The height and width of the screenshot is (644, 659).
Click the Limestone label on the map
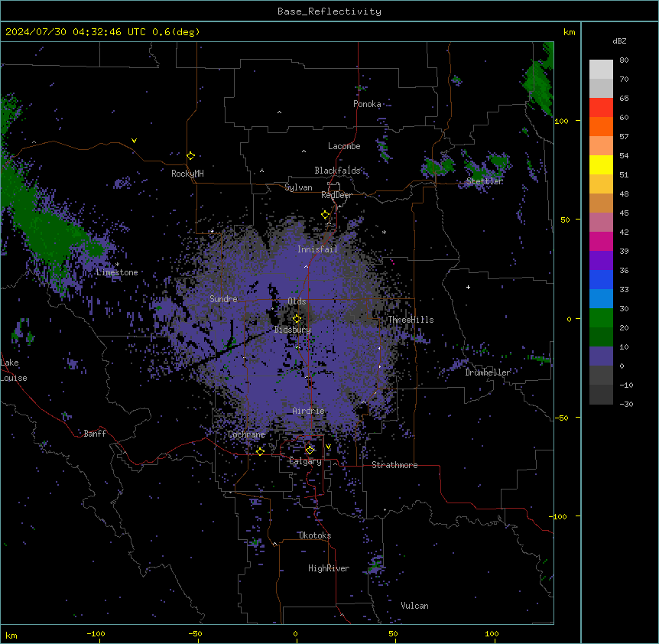[117, 272]
